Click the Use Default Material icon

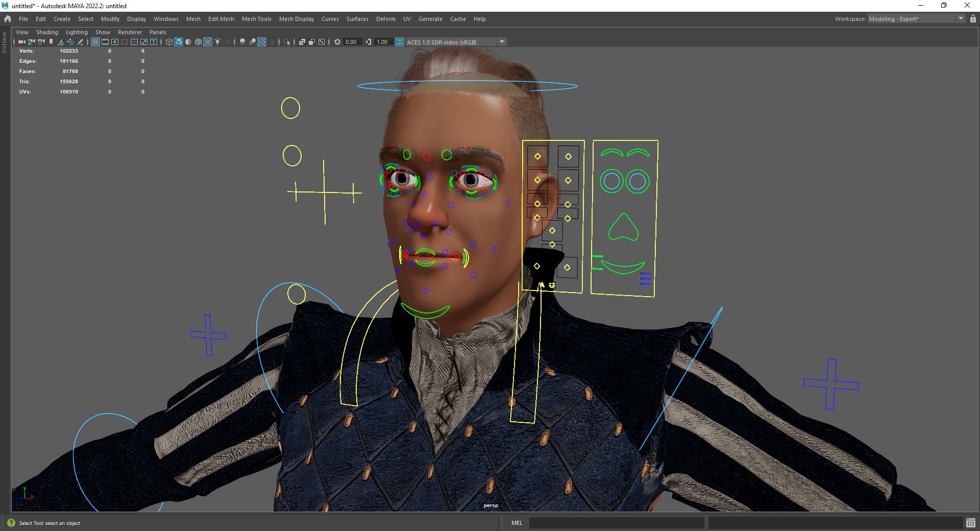coord(188,42)
